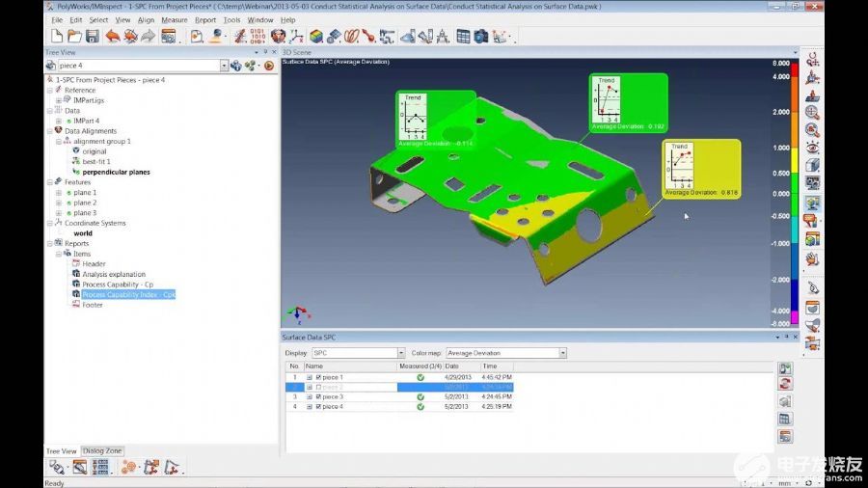Save project with floppy disk icon
Image resolution: width=868 pixels, height=488 pixels.
tap(92, 37)
